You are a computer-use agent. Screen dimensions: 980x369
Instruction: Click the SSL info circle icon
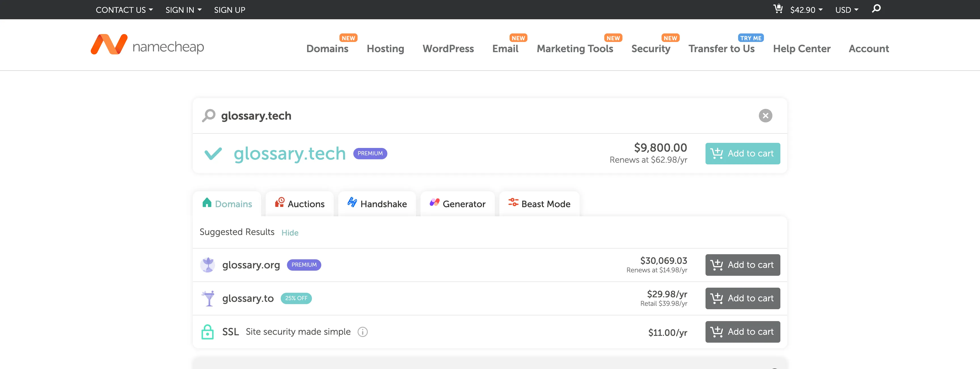363,332
